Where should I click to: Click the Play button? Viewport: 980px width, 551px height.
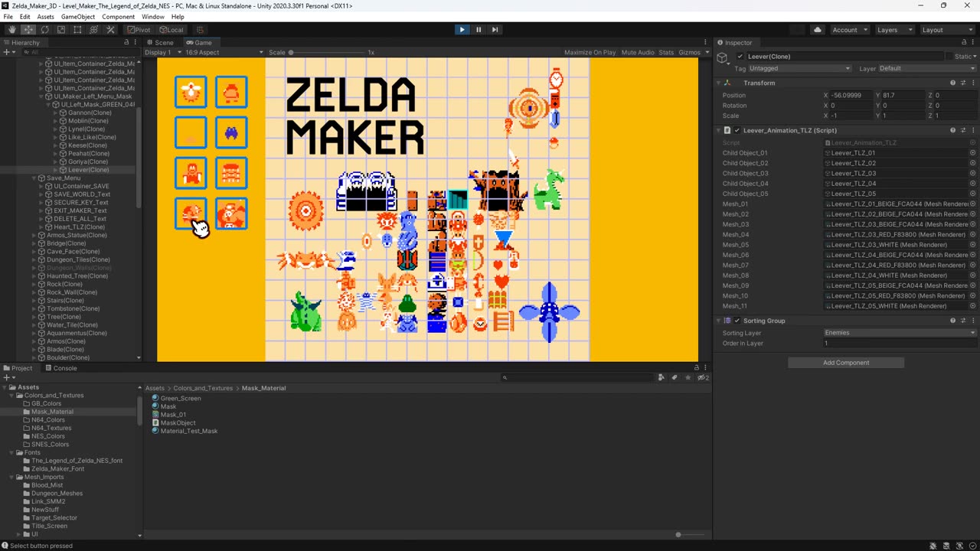462,30
